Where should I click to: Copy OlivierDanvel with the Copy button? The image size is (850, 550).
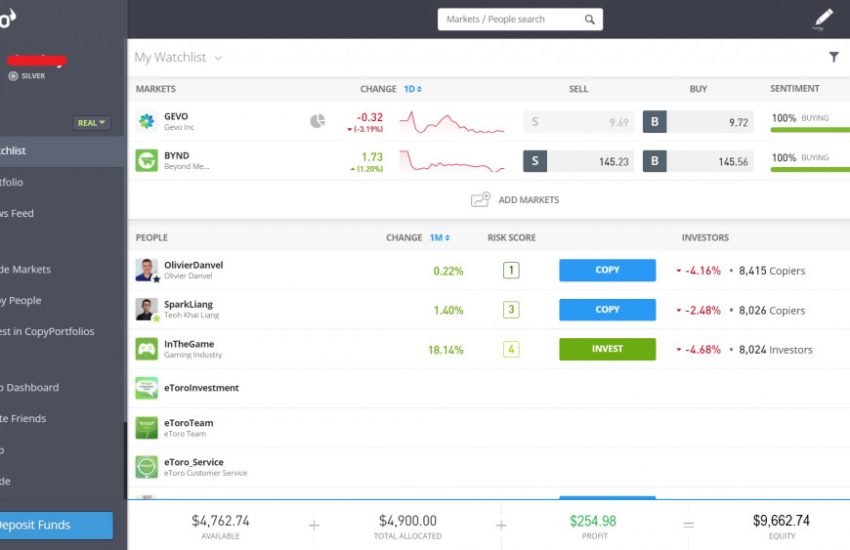click(x=607, y=270)
